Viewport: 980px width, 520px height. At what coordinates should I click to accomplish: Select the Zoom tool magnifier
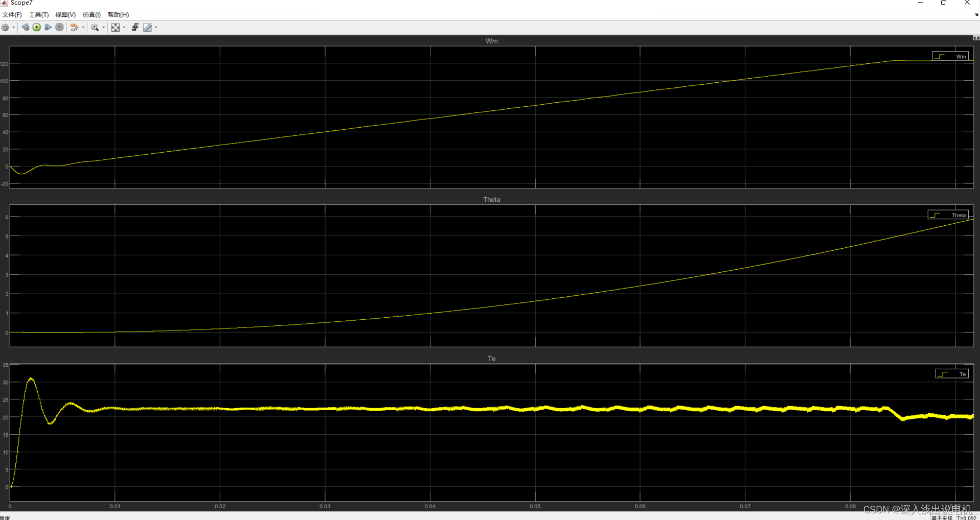point(95,28)
